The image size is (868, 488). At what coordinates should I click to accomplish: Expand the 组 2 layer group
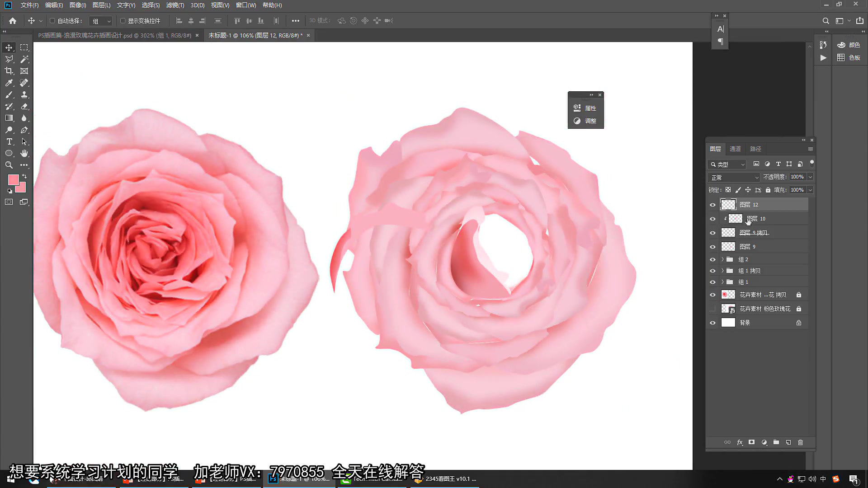click(x=722, y=259)
